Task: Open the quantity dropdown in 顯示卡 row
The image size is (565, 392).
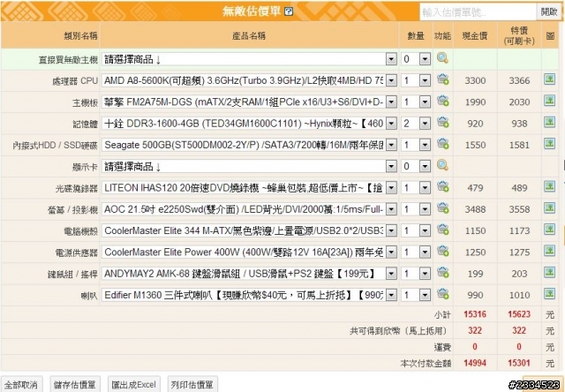Action: coord(416,167)
